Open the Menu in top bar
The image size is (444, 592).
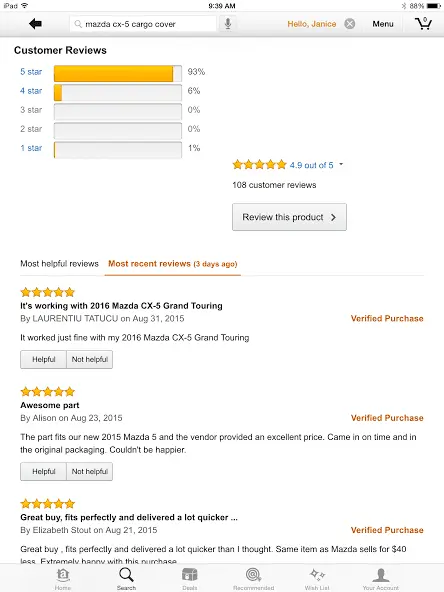click(x=383, y=24)
